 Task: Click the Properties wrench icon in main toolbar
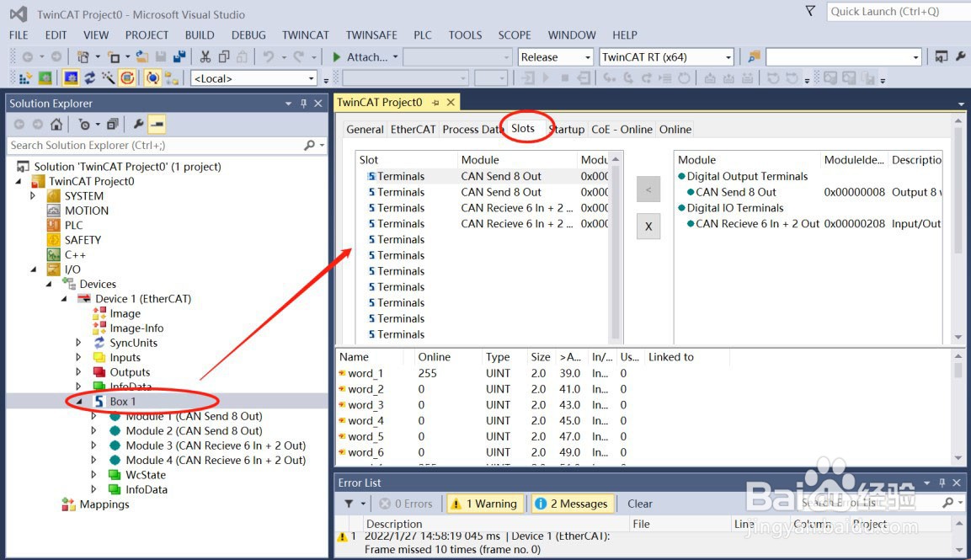960,57
